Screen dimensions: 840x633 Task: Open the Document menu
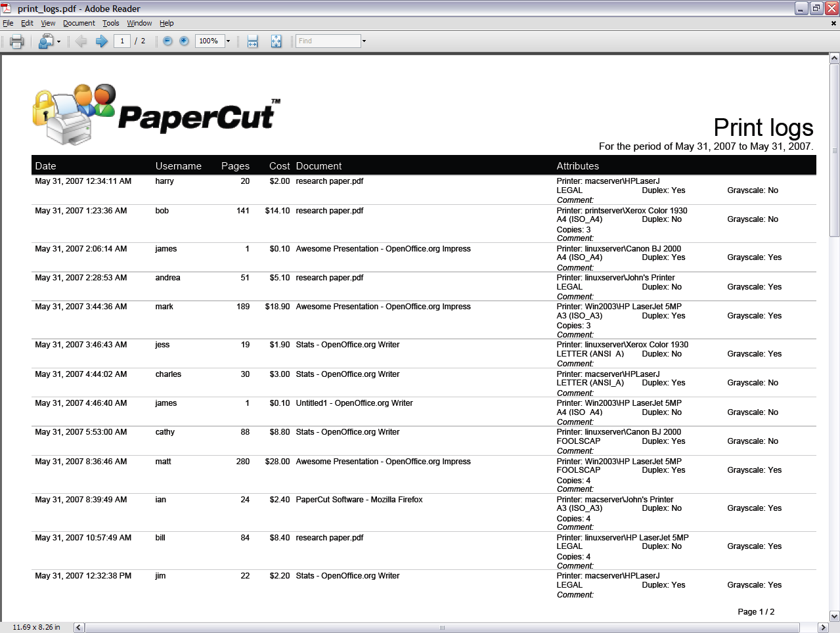coord(79,23)
